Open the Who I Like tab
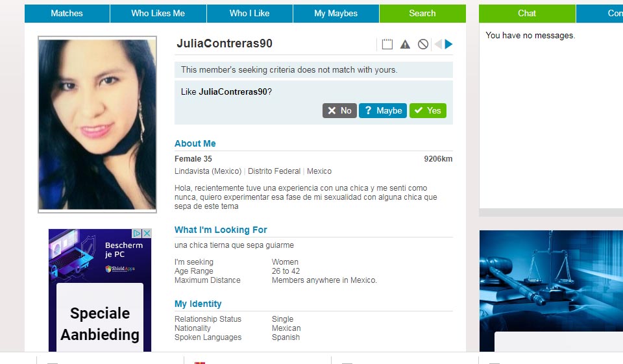Image resolution: width=623 pixels, height=364 pixels. tap(249, 14)
